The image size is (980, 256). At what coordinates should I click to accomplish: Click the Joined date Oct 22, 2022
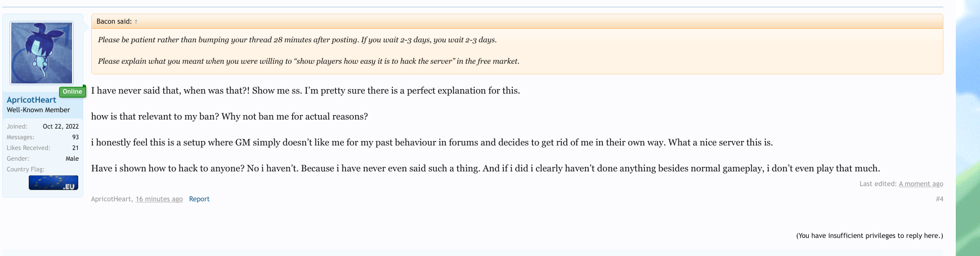pos(61,126)
